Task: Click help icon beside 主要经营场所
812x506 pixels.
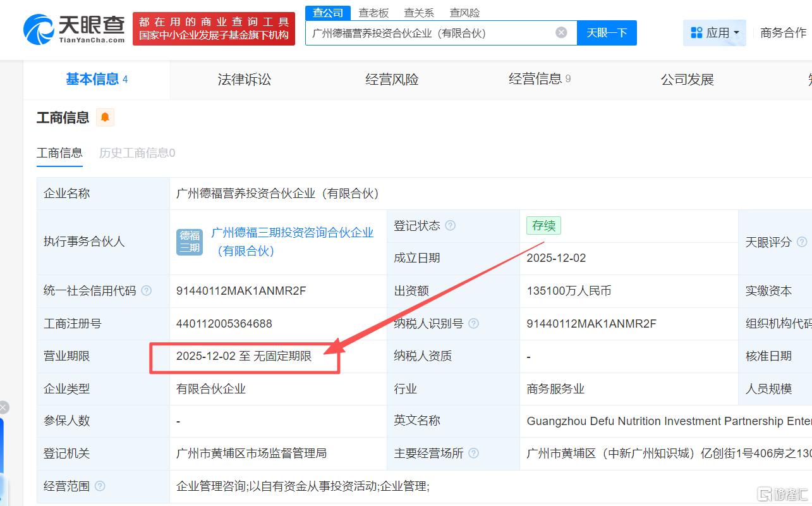Action: tap(473, 454)
